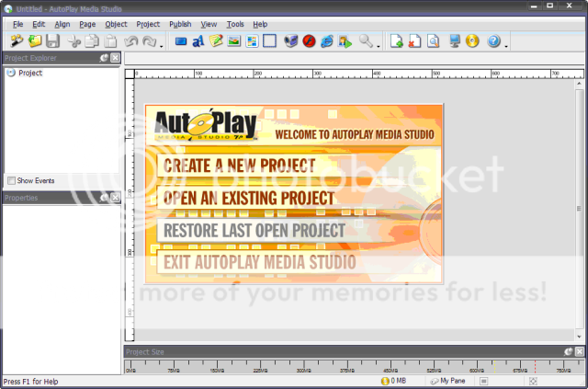Add a new page with page-plus icon
The height and width of the screenshot is (389, 588).
(x=396, y=41)
